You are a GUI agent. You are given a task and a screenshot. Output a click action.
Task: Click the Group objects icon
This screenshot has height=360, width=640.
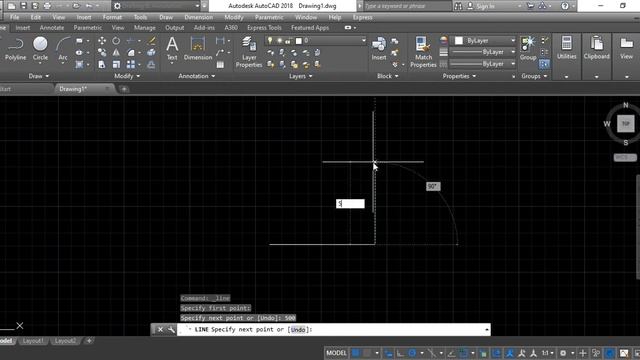tap(528, 48)
